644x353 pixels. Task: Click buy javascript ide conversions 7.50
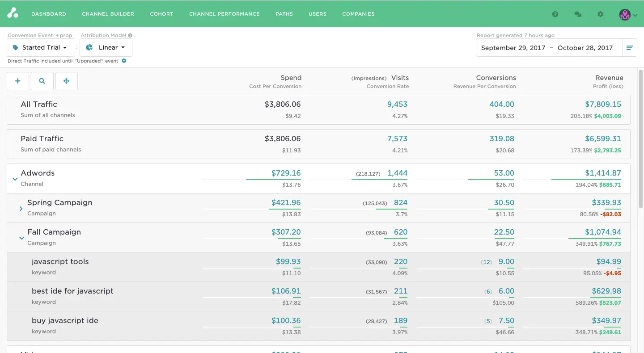[x=506, y=320]
